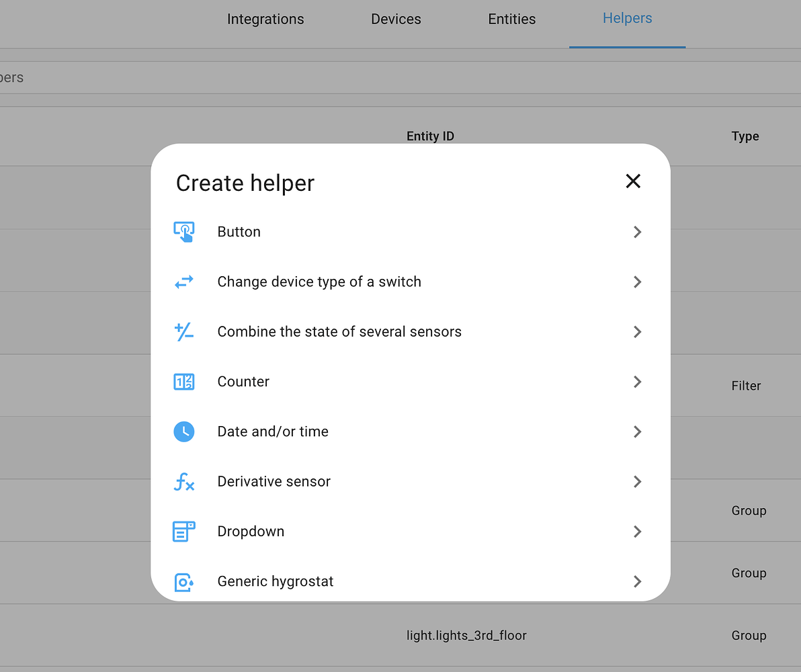The width and height of the screenshot is (801, 672).
Task: Select the Button helper icon
Action: click(184, 231)
